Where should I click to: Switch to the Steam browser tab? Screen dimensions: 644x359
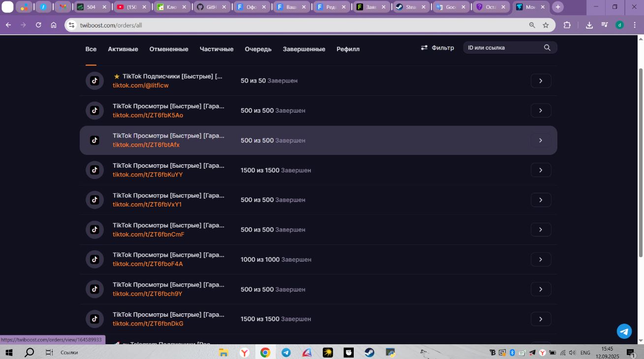click(x=412, y=7)
